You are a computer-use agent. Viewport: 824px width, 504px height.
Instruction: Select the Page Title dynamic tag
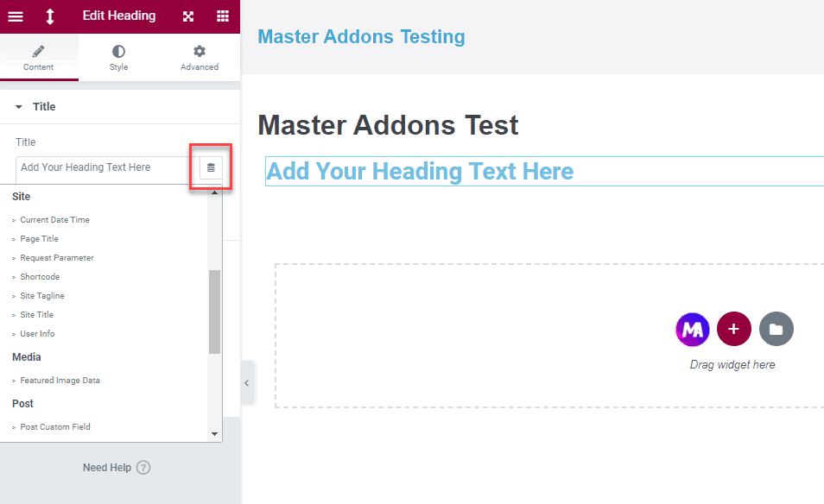pyautogui.click(x=39, y=239)
